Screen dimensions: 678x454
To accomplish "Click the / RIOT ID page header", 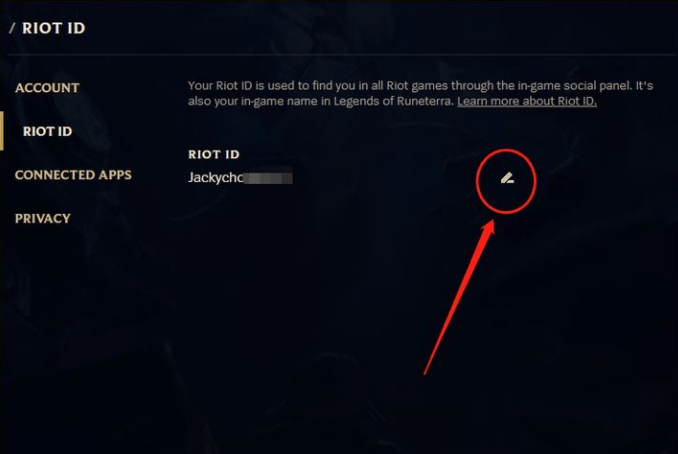I will tap(48, 28).
